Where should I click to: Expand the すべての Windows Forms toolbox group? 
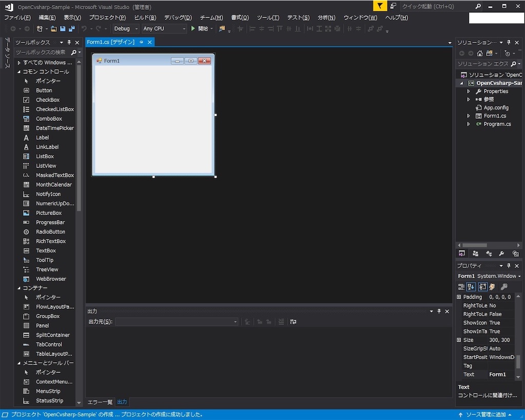[19, 62]
